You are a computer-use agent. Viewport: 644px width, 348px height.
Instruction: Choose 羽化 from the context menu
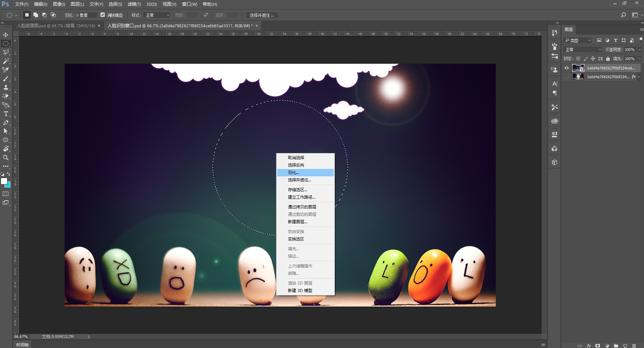click(293, 172)
